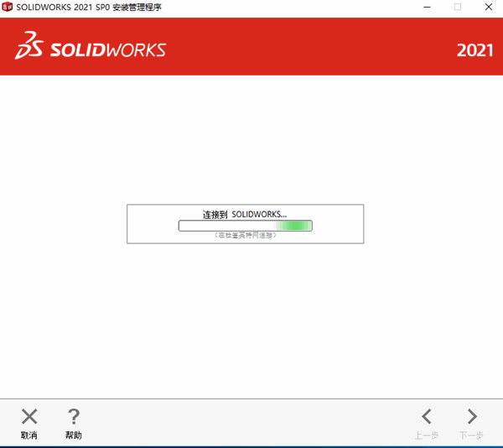Viewport: 503px width, 448px height.
Task: Click the Cancel X icon
Action: [29, 416]
